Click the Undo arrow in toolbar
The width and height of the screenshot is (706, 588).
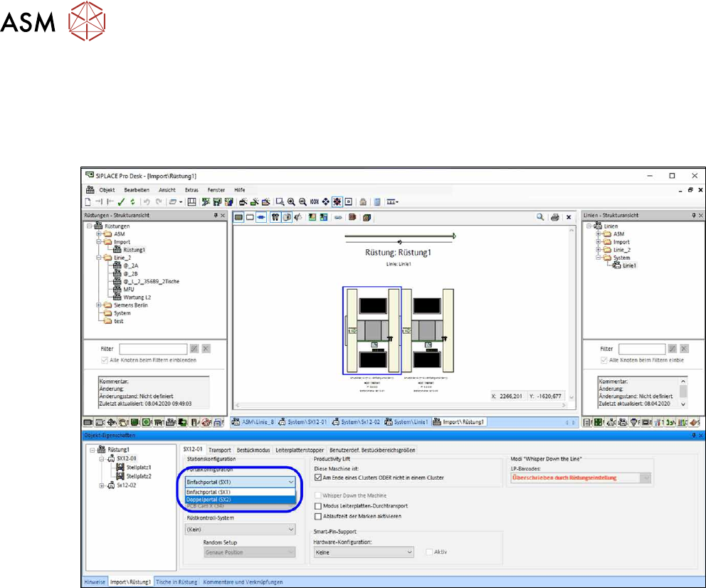(x=147, y=202)
